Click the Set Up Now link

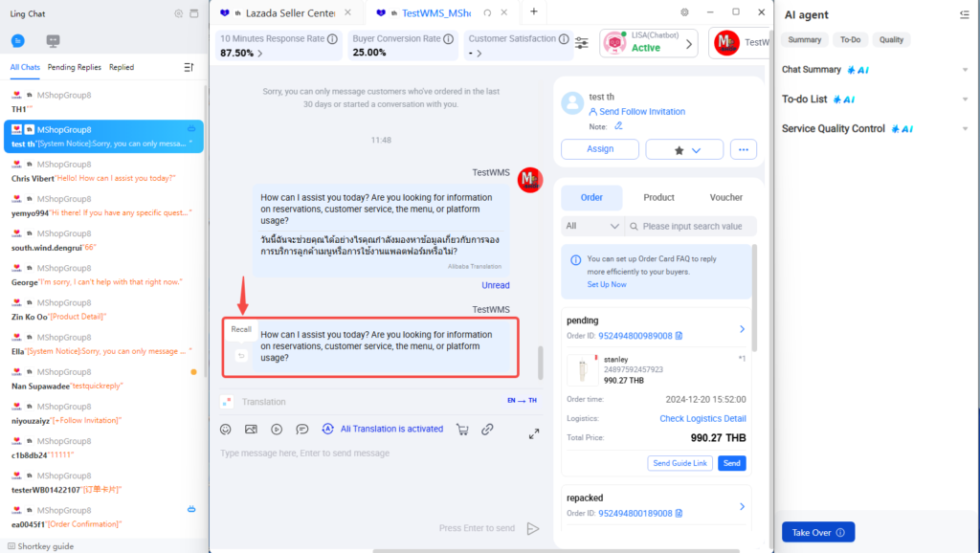tap(606, 284)
